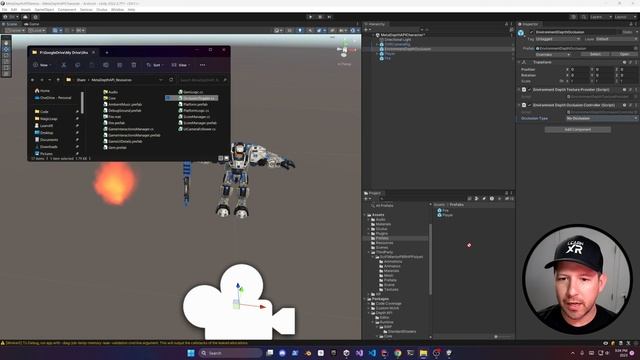Collapse the Transform component foldout
The height and width of the screenshot is (360, 640).
519,62
